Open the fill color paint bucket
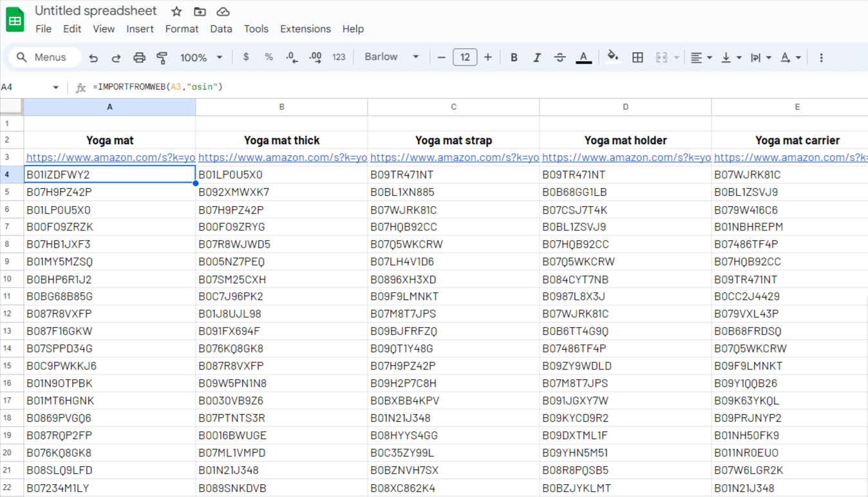Viewport: 868px width, 497px height. [x=612, y=57]
